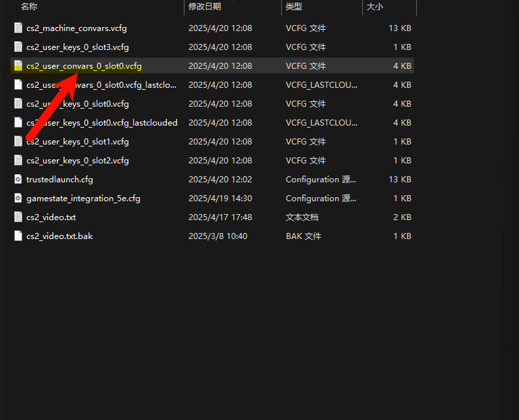Select file name cs2_user_keys_0_slot3.vcfg

pos(78,47)
